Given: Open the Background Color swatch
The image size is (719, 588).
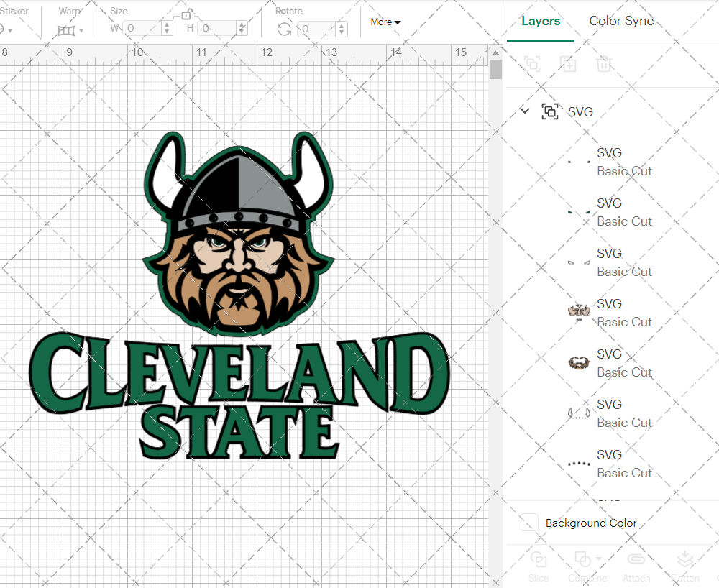Looking at the screenshot, I should (x=531, y=523).
